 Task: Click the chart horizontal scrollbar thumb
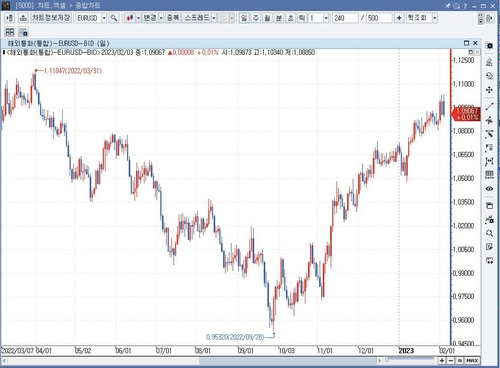coord(288,361)
